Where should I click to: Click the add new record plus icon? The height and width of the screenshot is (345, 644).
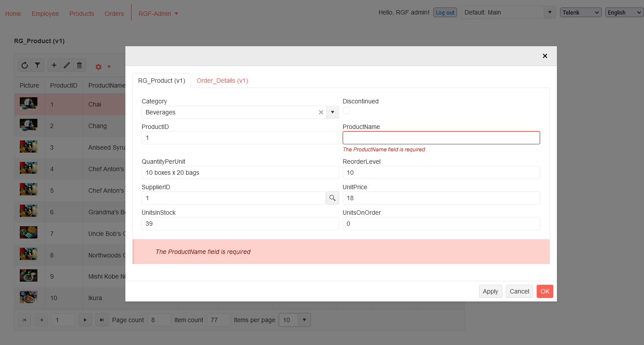pos(54,66)
